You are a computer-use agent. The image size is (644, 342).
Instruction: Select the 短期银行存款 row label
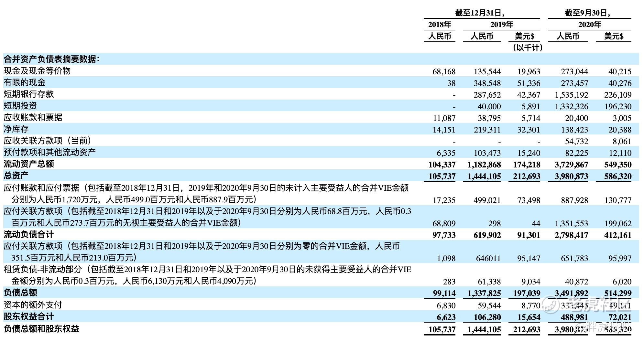(x=29, y=94)
